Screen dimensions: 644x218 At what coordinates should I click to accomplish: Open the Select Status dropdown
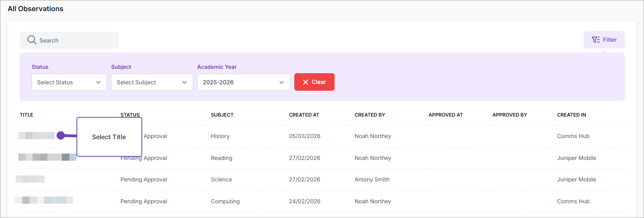point(69,82)
